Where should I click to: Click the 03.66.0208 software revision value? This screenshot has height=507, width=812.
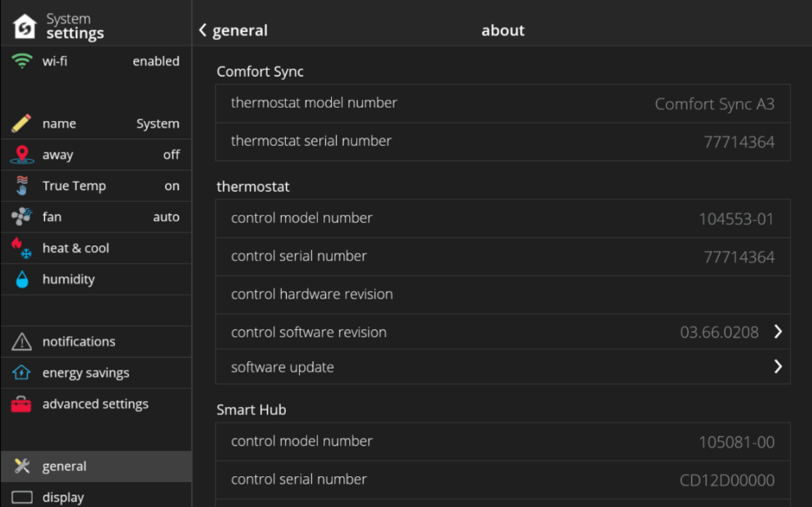(719, 332)
